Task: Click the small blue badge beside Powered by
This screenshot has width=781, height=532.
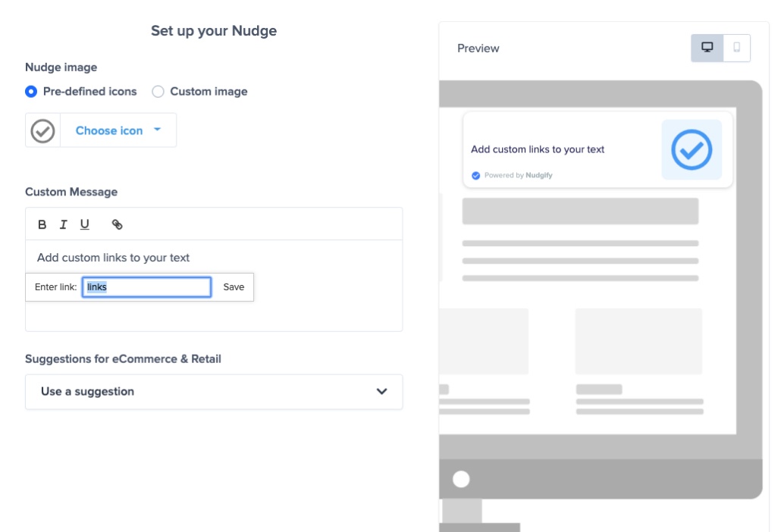Action: (x=476, y=175)
